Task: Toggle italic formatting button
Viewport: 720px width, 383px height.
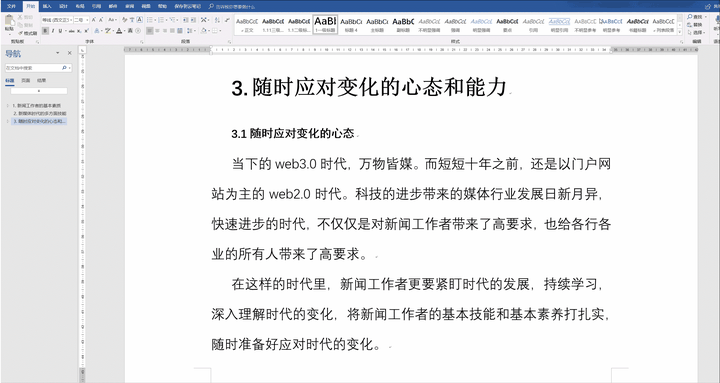Action: [53, 31]
